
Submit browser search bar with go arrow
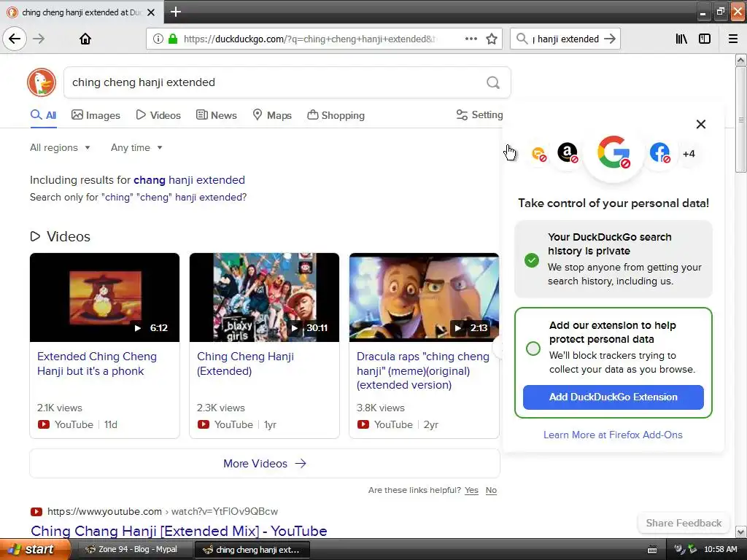coord(610,39)
